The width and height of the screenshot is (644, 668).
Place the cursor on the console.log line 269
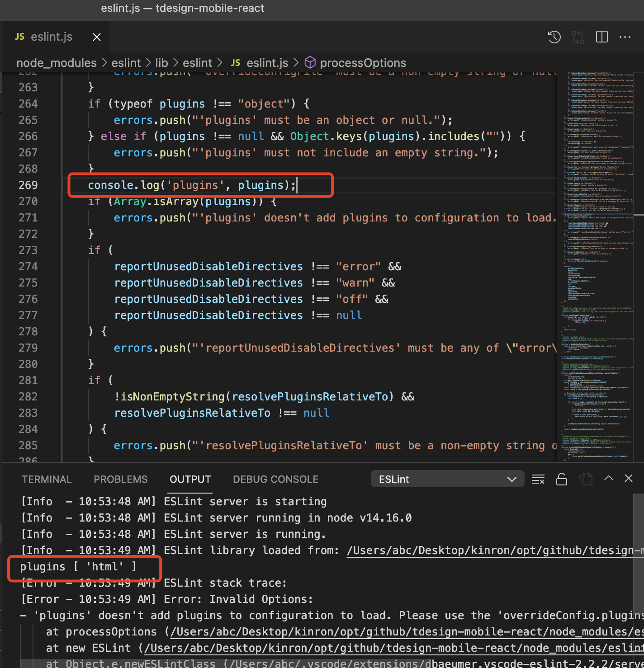click(x=192, y=185)
